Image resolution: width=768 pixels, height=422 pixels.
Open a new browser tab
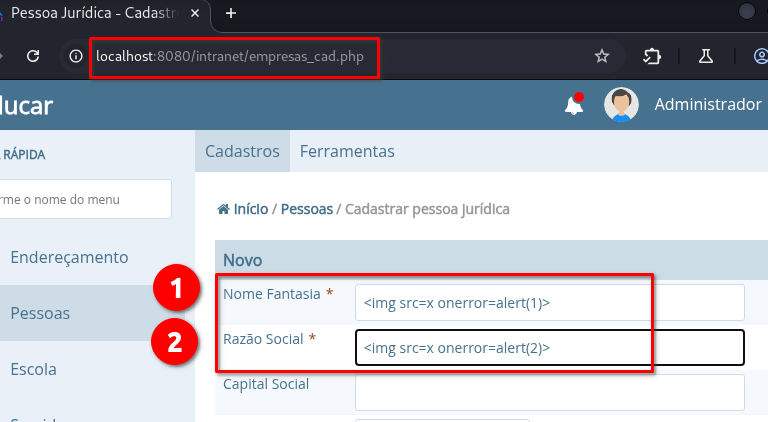coord(231,13)
